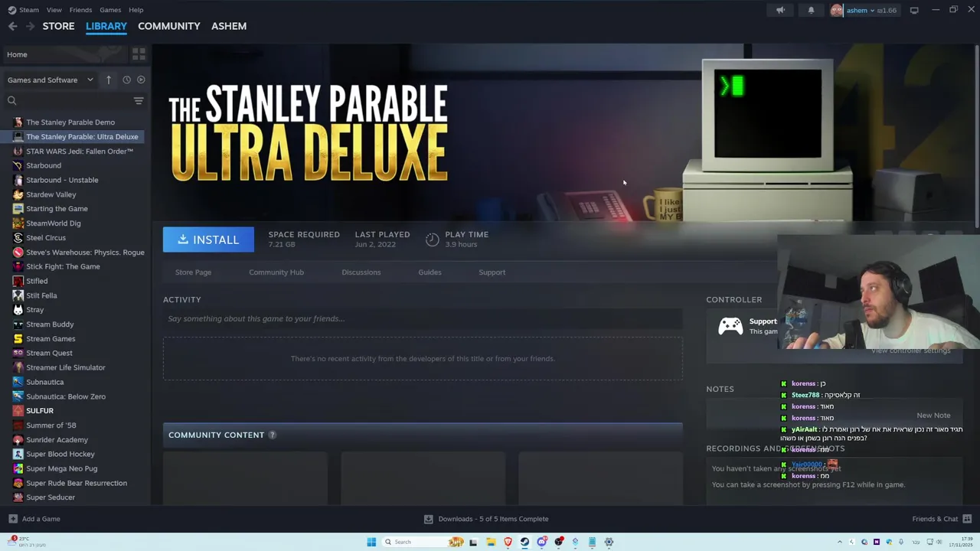Open the game's Store Page link
Screen dimensions: 980x551
193,272
